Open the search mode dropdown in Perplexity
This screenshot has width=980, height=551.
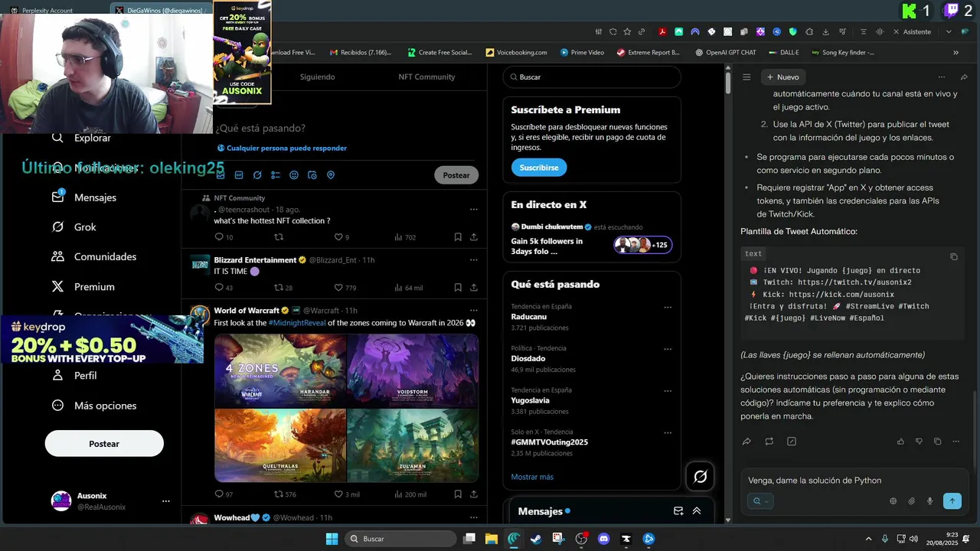pos(760,501)
